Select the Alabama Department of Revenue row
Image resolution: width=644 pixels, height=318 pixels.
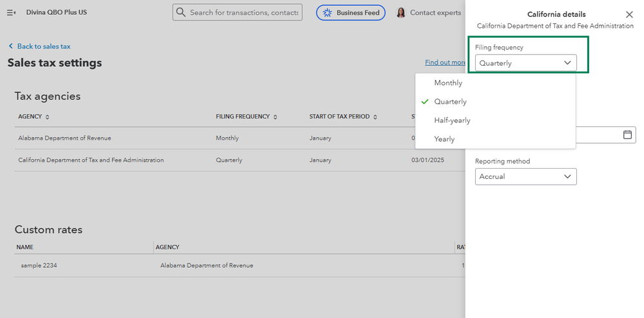click(64, 138)
